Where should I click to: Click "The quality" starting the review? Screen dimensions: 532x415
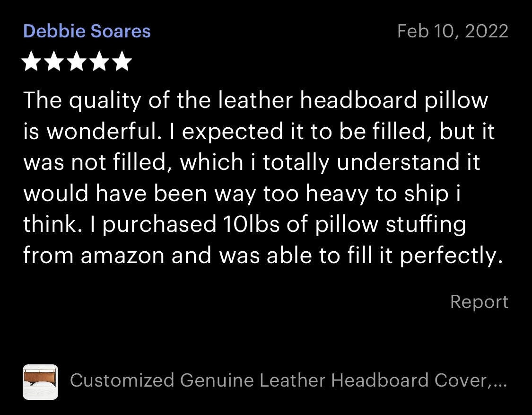[81, 101]
